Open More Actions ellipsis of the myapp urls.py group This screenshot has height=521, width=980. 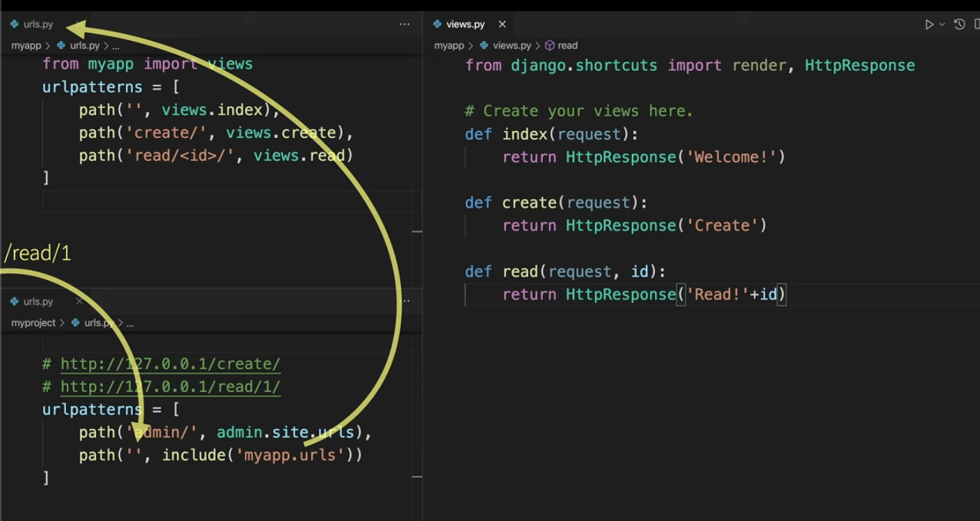[404, 24]
